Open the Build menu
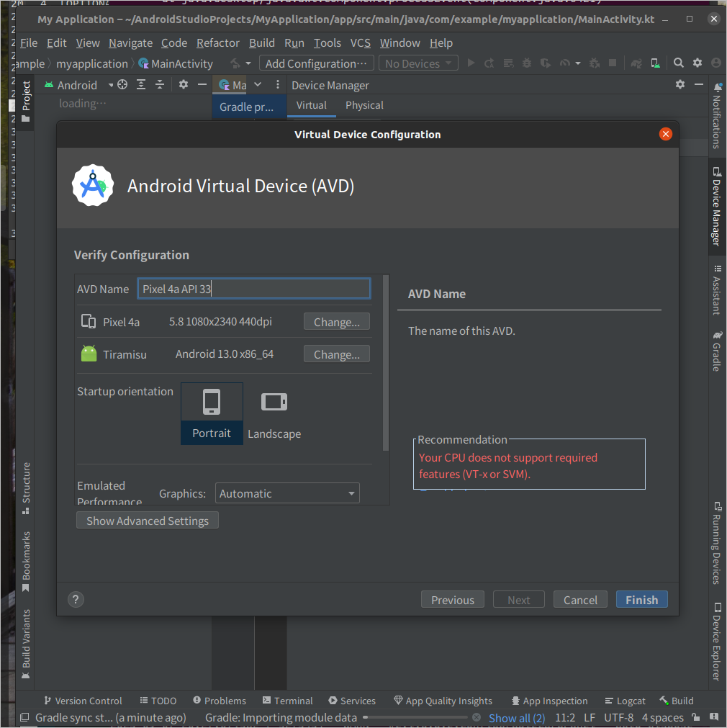Viewport: 727px width, 728px height. [262, 42]
